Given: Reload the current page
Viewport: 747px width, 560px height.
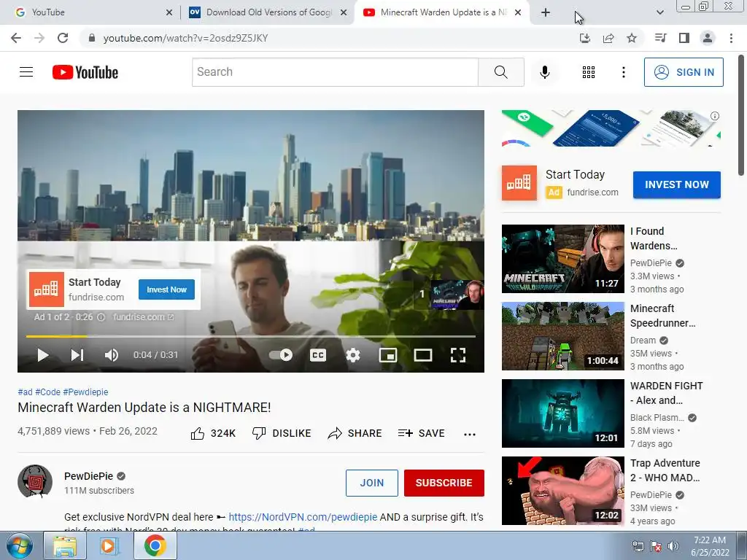Looking at the screenshot, I should coord(63,38).
